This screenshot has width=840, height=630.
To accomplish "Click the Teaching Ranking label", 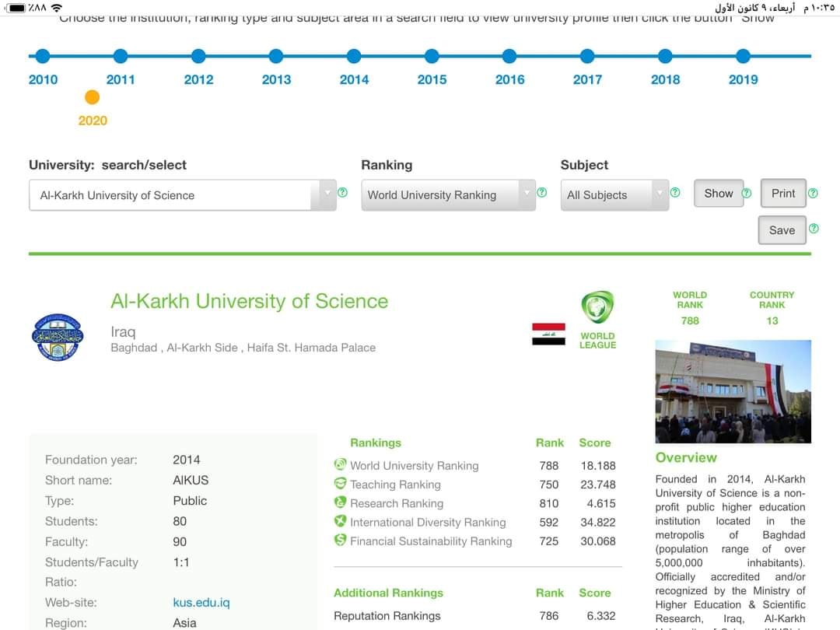I will (395, 485).
